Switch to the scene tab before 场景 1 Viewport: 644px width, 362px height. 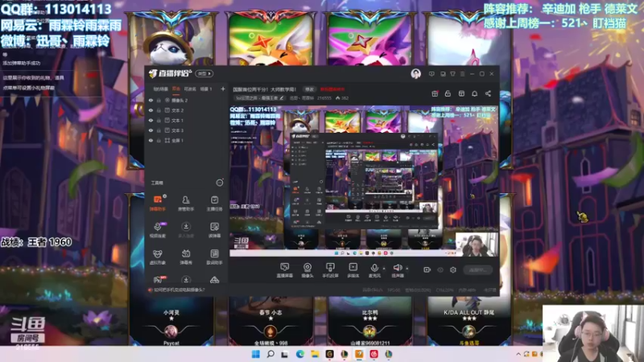pos(190,88)
